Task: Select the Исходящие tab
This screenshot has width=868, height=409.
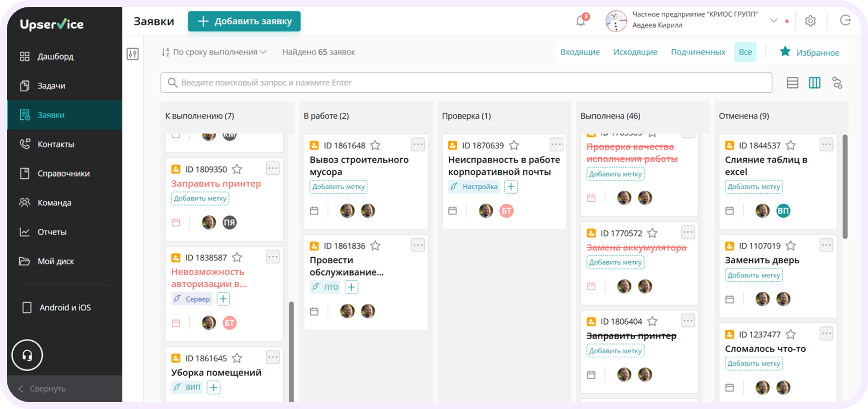Action: [635, 52]
